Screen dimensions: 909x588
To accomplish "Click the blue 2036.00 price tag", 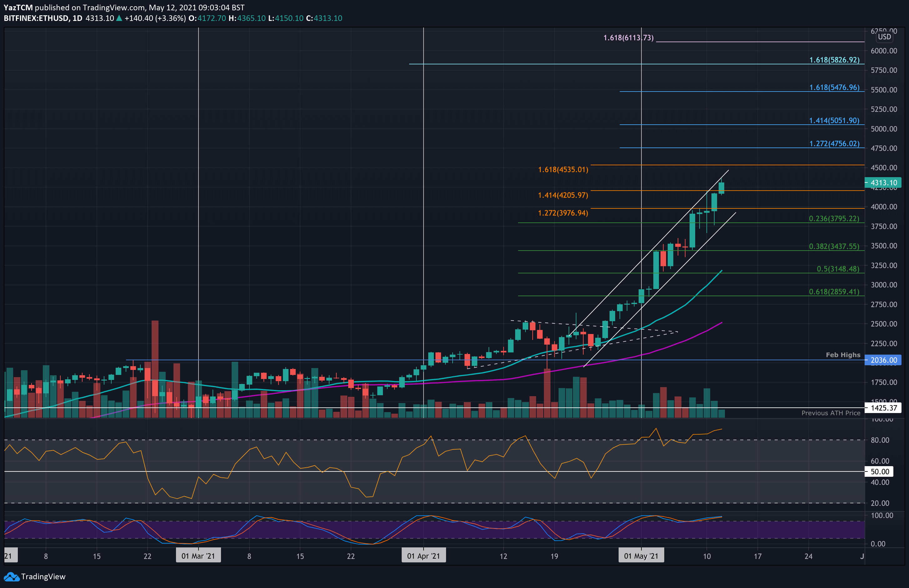I will pos(883,360).
